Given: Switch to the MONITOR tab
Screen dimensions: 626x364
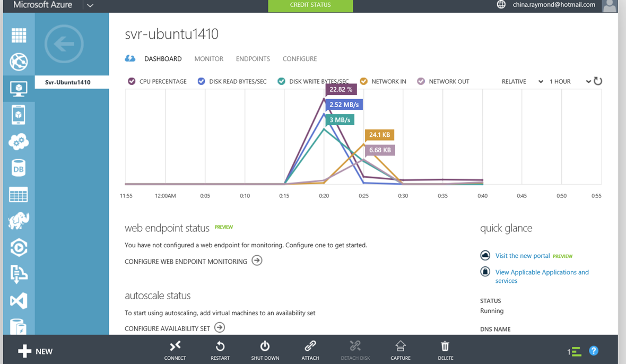Looking at the screenshot, I should 209,59.
